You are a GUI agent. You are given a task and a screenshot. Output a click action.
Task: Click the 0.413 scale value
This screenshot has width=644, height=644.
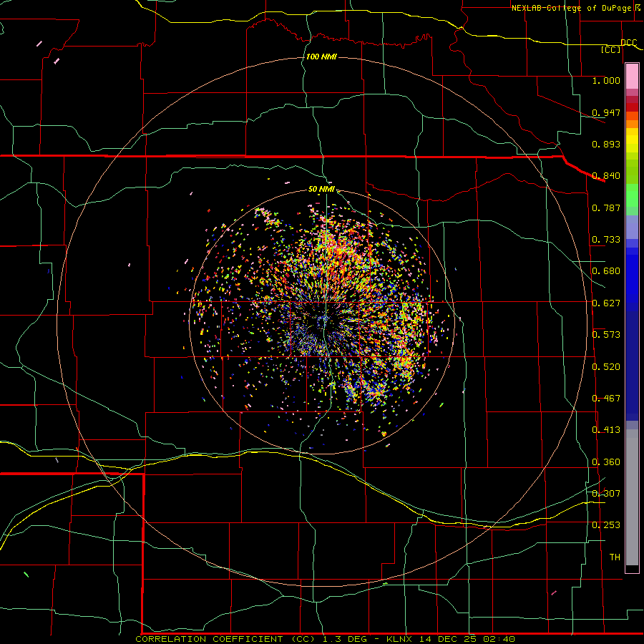pos(606,430)
